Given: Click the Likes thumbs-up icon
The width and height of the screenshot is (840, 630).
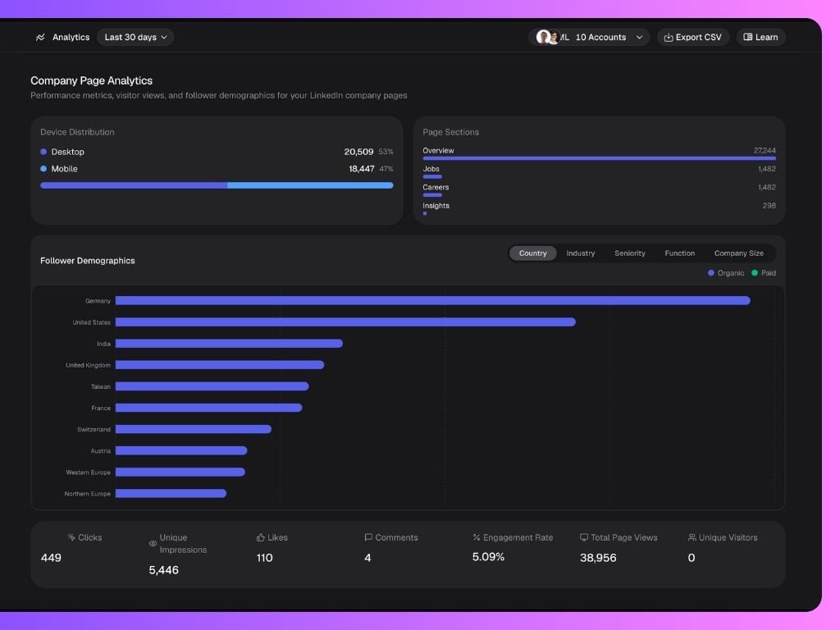Looking at the screenshot, I should pos(260,537).
